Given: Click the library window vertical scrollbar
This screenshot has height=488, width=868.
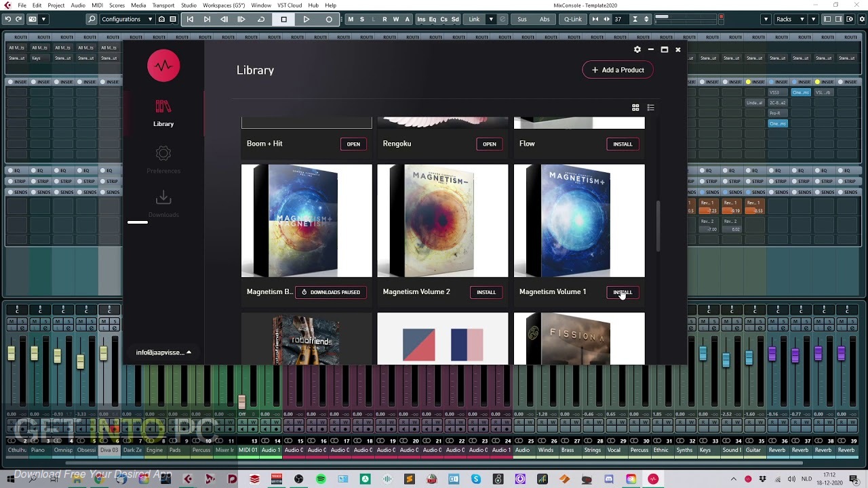Looking at the screenshot, I should click(658, 227).
